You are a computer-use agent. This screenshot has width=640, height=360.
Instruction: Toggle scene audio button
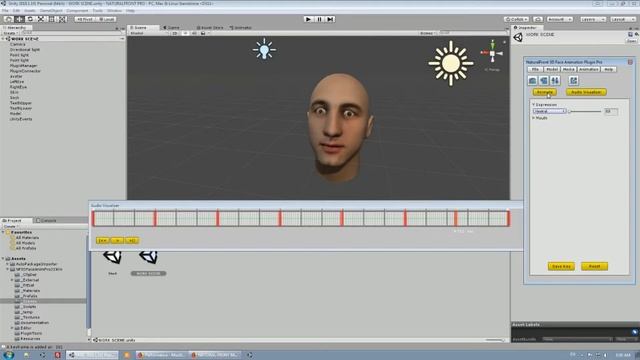[194, 33]
